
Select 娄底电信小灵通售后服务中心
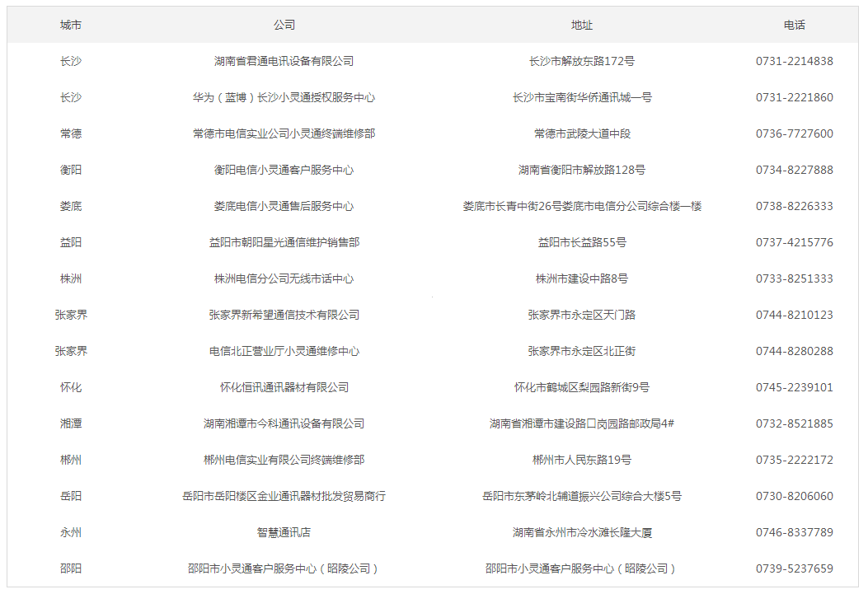click(x=284, y=206)
